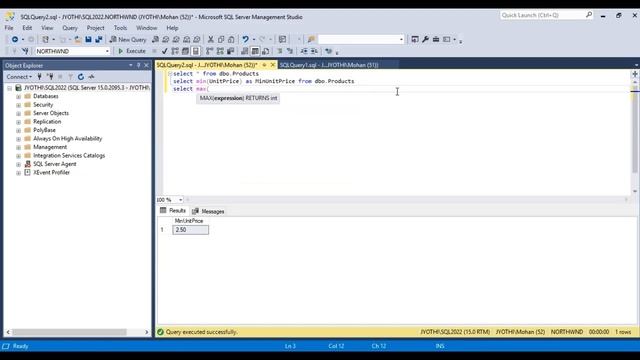Collapse the JYOTHI\SQL2022 server node
Viewport: 640px width, 360px height.
point(10,88)
